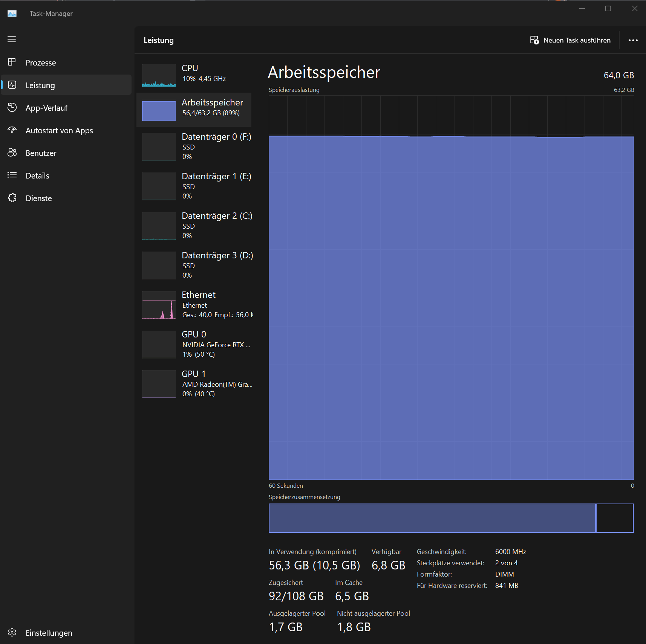Click the 2 von 4 slots value
The height and width of the screenshot is (644, 646).
point(507,563)
